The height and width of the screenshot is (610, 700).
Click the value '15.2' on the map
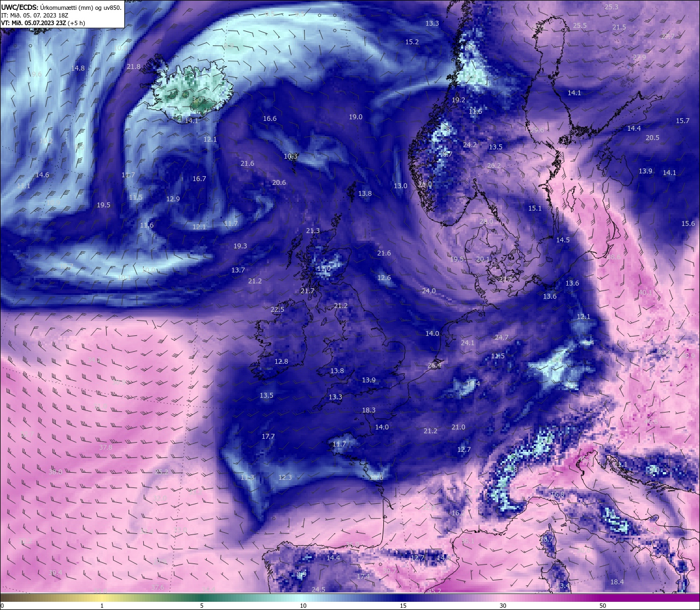click(x=412, y=42)
